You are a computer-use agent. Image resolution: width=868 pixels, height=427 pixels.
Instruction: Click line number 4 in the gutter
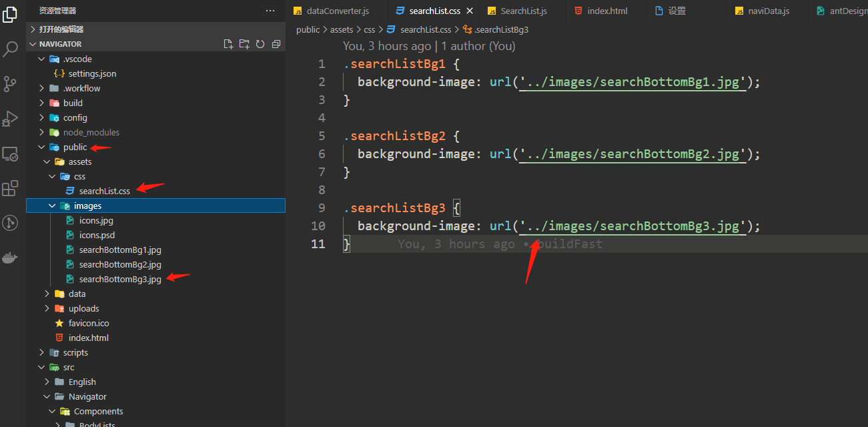pyautogui.click(x=322, y=118)
